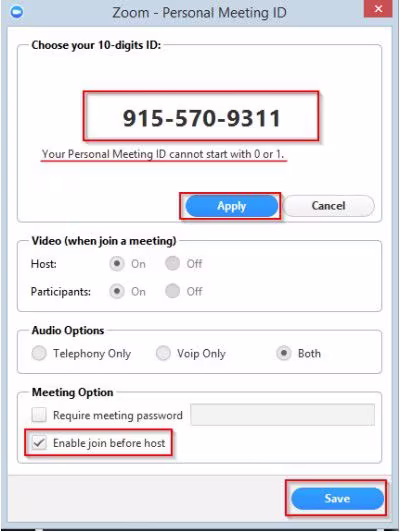Cancel the ID change
The image size is (400, 532).
[x=328, y=206]
